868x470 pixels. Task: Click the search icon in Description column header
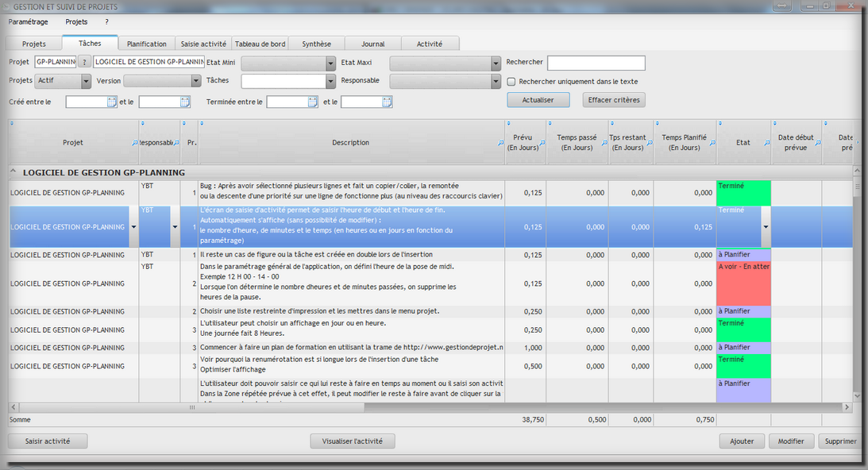[501, 143]
